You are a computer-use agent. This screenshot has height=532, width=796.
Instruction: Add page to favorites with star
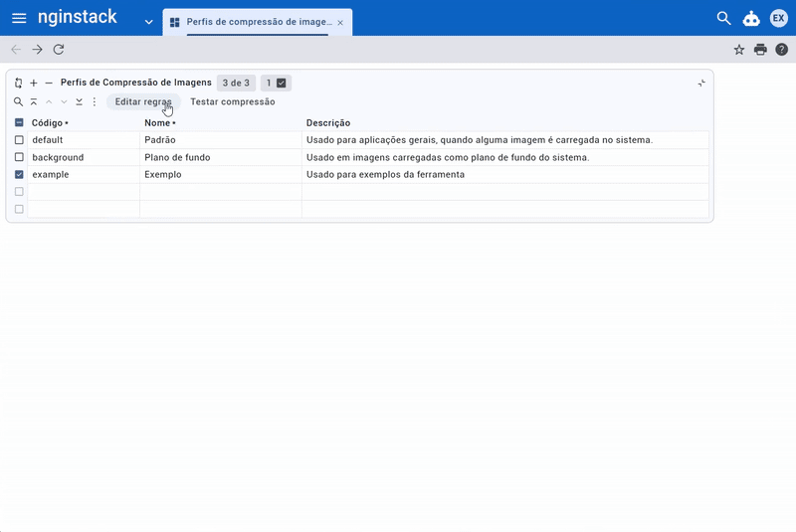[x=739, y=50]
